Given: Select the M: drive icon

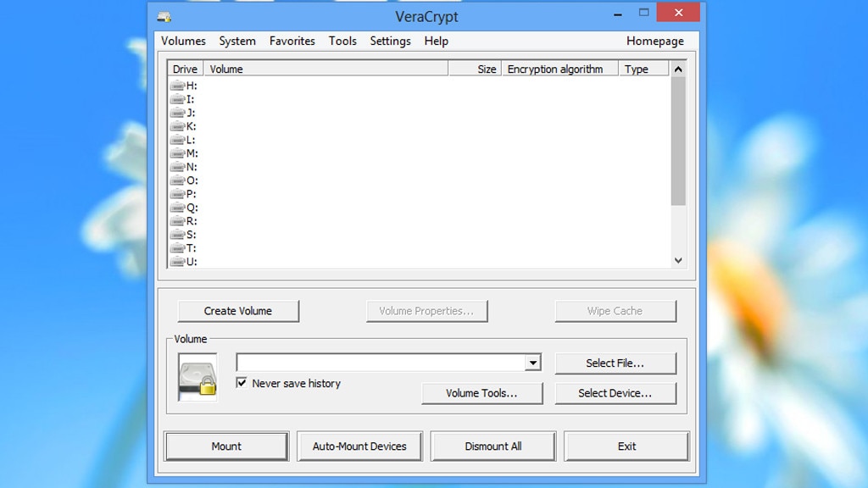Looking at the screenshot, I should [177, 153].
